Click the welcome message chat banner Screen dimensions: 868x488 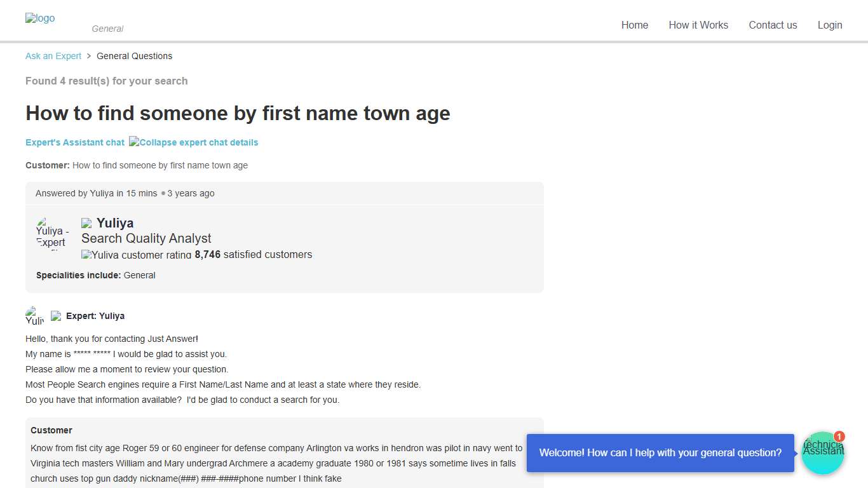click(660, 452)
